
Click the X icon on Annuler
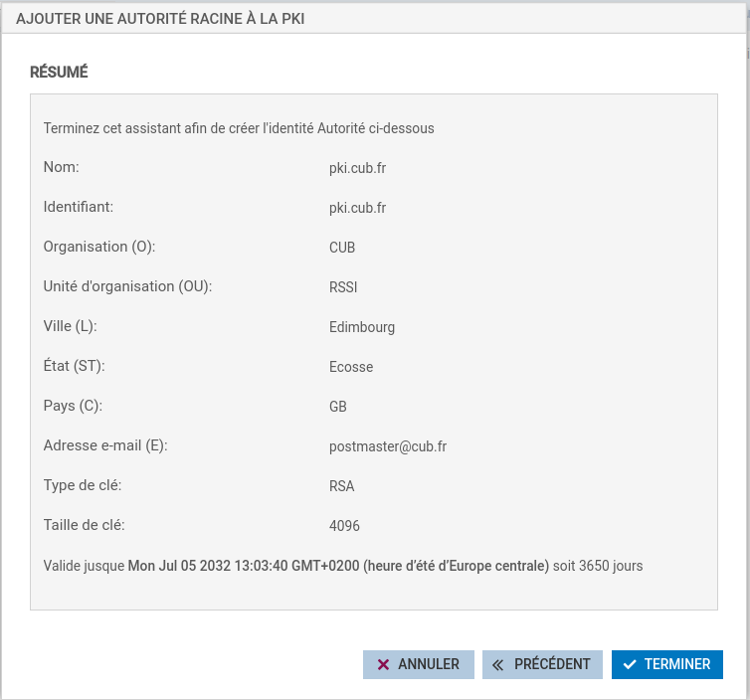(383, 665)
